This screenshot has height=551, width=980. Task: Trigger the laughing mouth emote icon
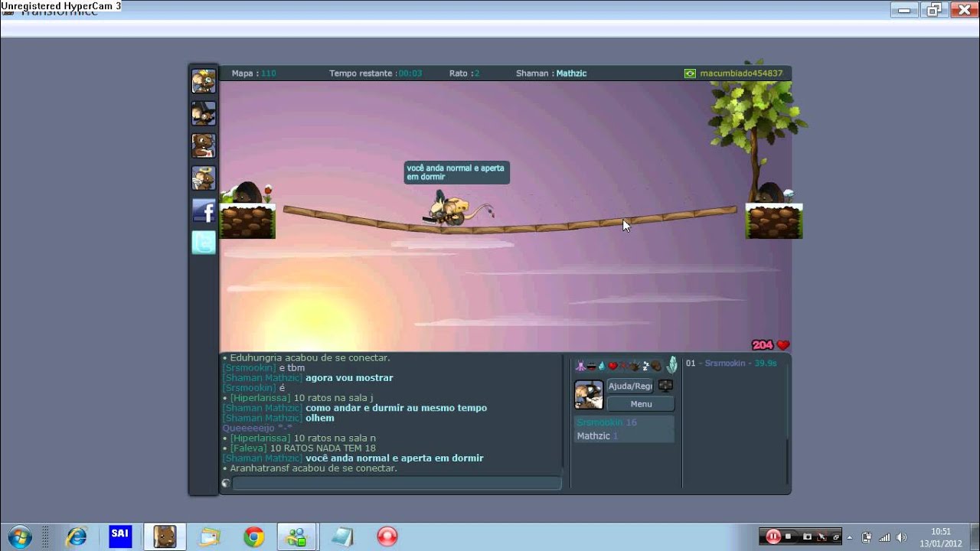[x=591, y=367]
